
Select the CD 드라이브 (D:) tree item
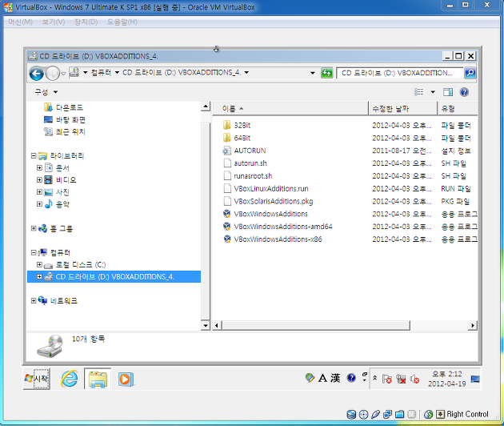click(x=114, y=277)
